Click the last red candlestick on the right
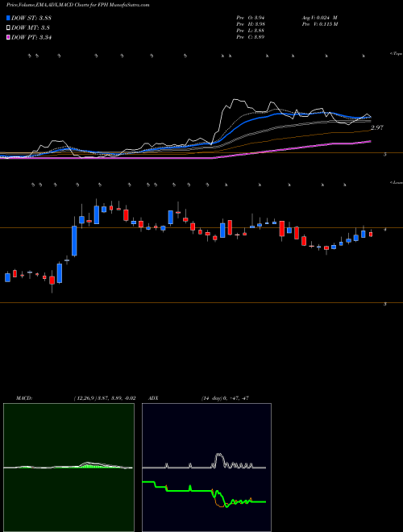This screenshot has height=532, width=403. 371,234
